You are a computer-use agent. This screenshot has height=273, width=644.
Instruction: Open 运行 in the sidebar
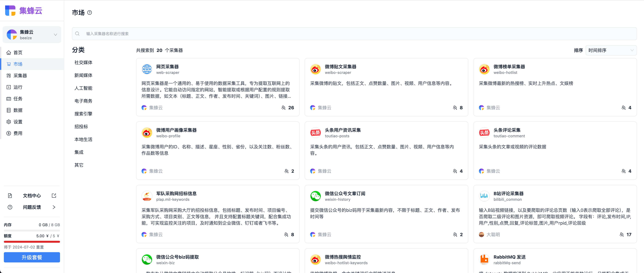[x=32, y=87]
